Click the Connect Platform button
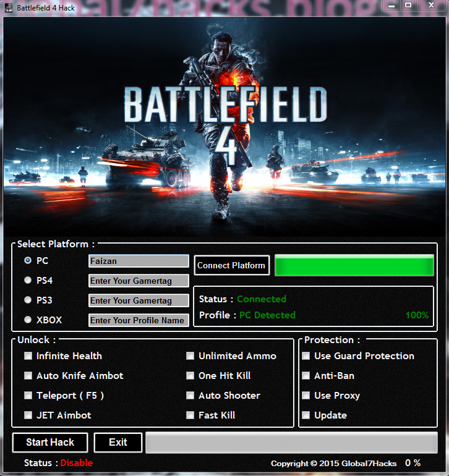Image resolution: width=449 pixels, height=476 pixels. tap(231, 265)
